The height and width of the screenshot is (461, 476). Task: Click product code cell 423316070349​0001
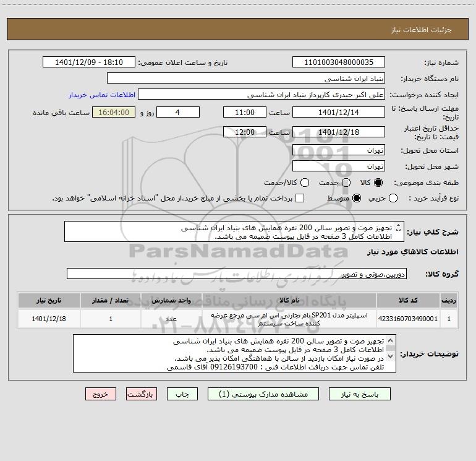coord(408,319)
